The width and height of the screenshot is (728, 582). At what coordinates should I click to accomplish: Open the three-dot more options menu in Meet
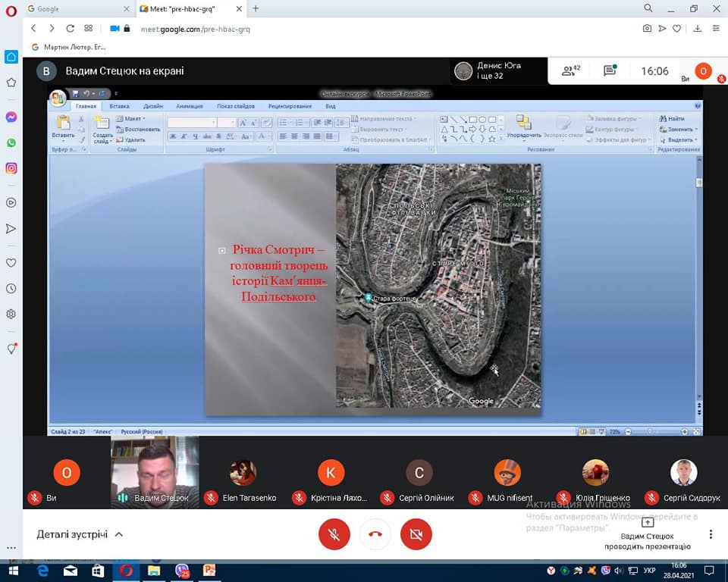[x=711, y=534]
